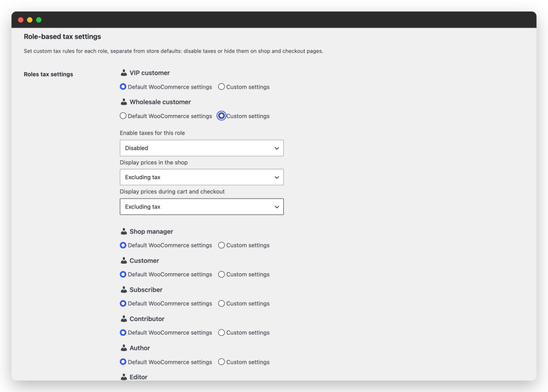Select Default WooCommerce settings for Customer
Viewport: 548px width, 392px height.
tap(123, 274)
